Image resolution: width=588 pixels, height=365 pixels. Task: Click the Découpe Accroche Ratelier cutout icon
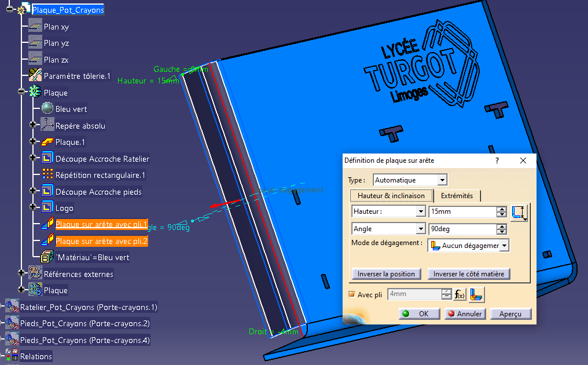pyautogui.click(x=47, y=158)
